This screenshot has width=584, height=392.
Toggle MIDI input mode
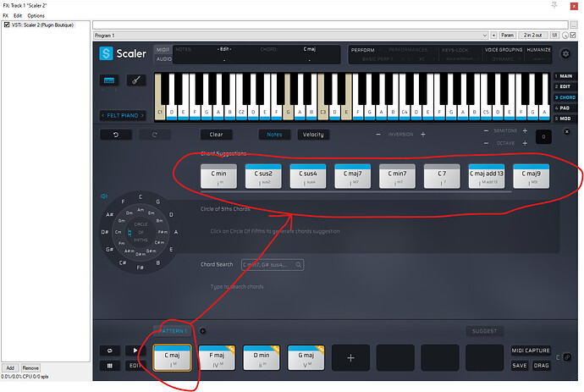tap(163, 50)
